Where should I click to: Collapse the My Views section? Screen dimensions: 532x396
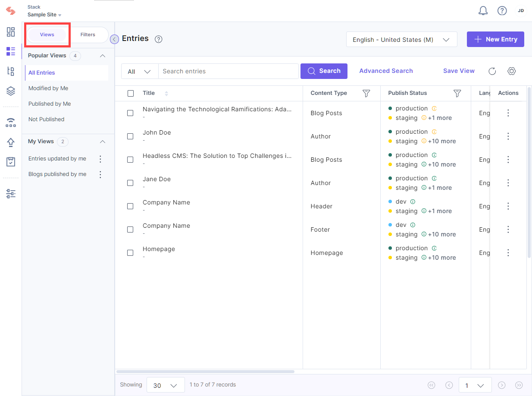coord(103,141)
